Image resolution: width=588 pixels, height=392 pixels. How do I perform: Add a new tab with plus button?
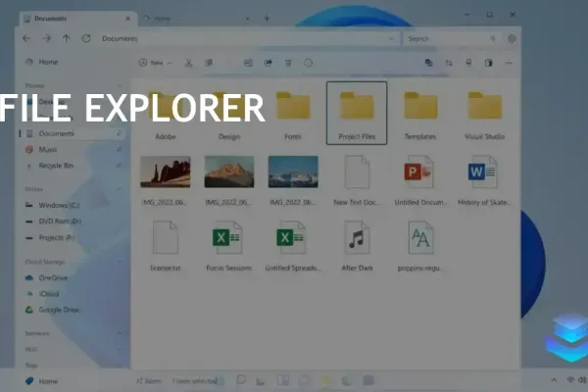[x=267, y=19]
